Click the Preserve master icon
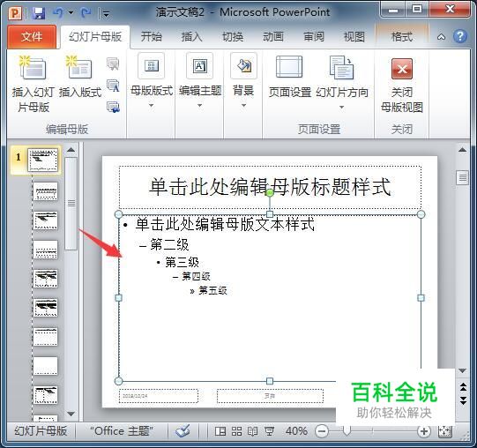 pos(113,107)
